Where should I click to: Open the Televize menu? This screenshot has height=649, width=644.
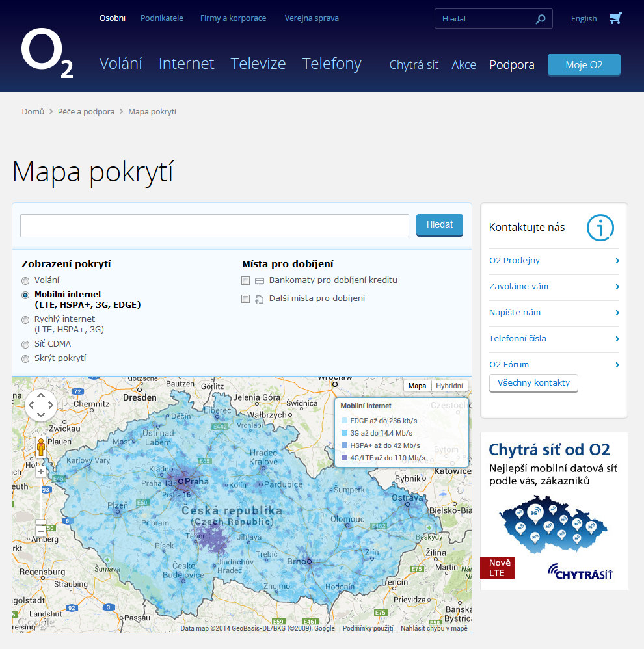tap(258, 64)
